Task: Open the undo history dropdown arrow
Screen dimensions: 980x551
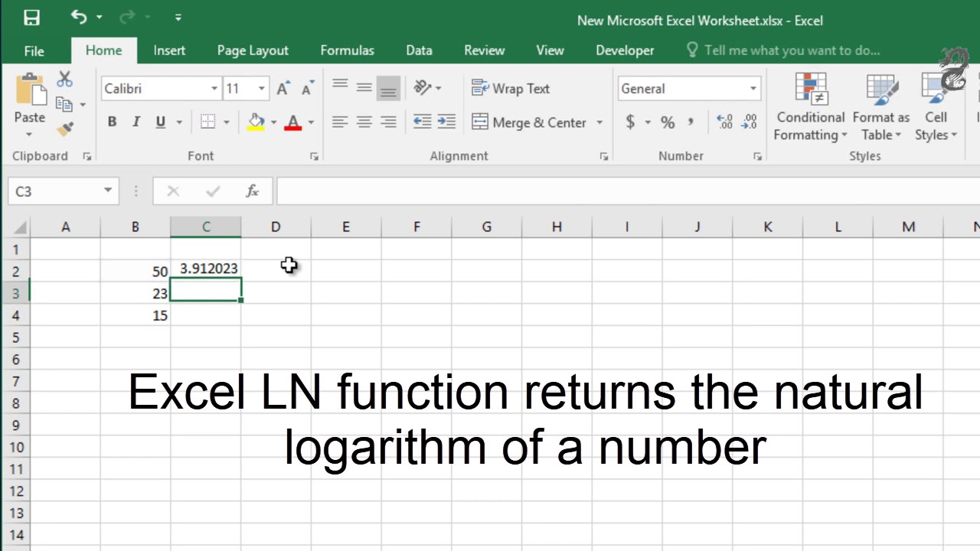Action: (100, 17)
